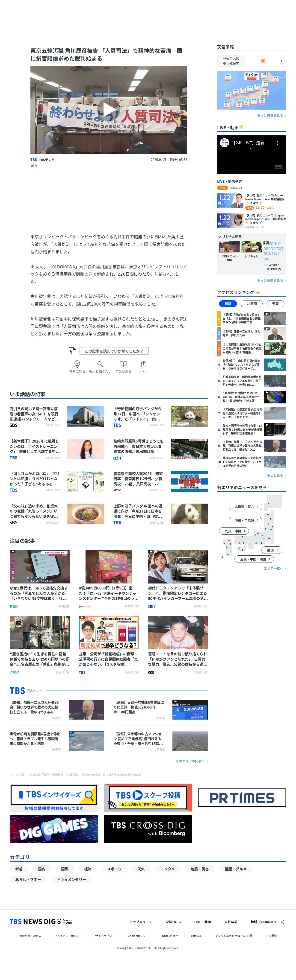Open the Japan weather forecast map
Screen dimensions: 296x980
[252, 90]
